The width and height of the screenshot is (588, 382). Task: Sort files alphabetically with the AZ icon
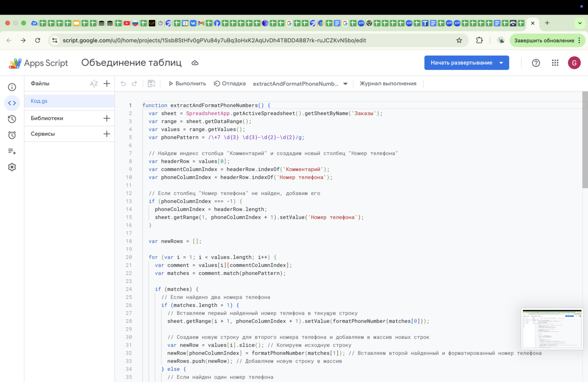click(x=94, y=83)
